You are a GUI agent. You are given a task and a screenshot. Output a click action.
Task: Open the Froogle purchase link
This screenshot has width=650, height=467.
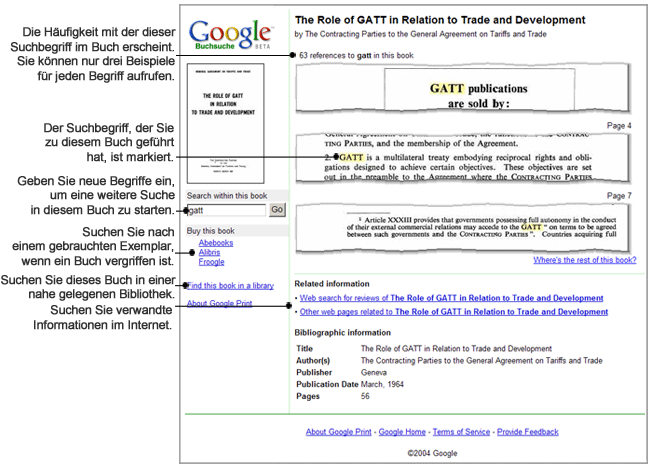pyautogui.click(x=213, y=263)
